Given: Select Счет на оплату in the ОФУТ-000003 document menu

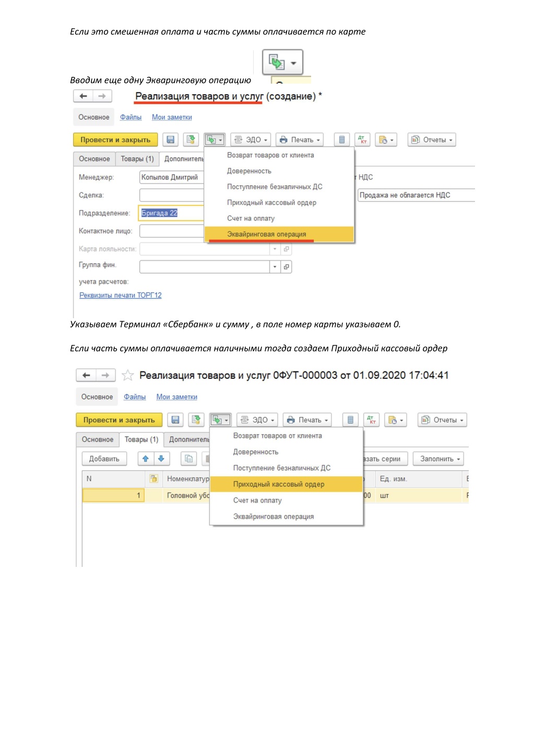Looking at the screenshot, I should pos(286,501).
